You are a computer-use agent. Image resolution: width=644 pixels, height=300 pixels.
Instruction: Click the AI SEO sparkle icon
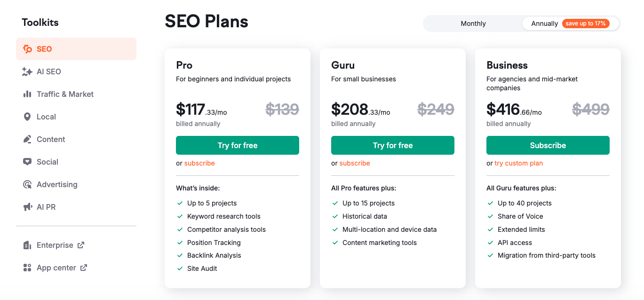point(27,71)
